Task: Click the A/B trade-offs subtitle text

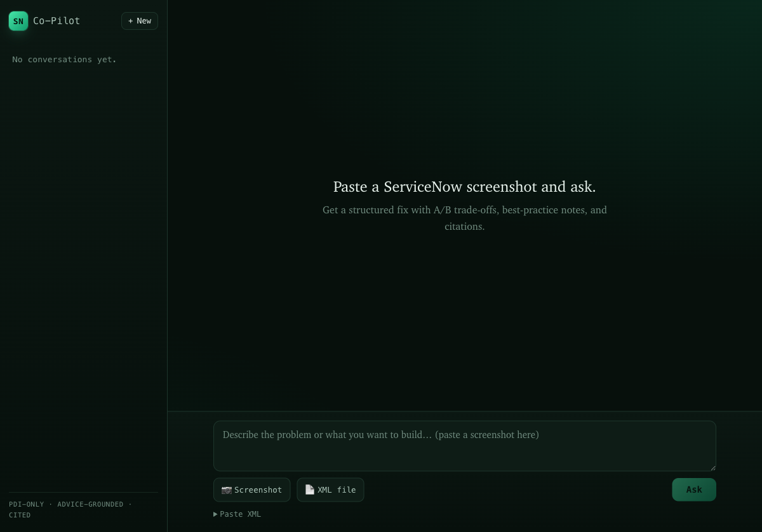Action: pyautogui.click(x=465, y=218)
